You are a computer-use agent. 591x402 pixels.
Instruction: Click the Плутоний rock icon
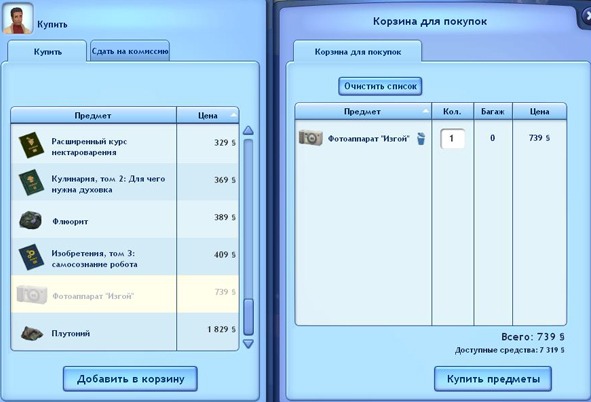point(32,333)
